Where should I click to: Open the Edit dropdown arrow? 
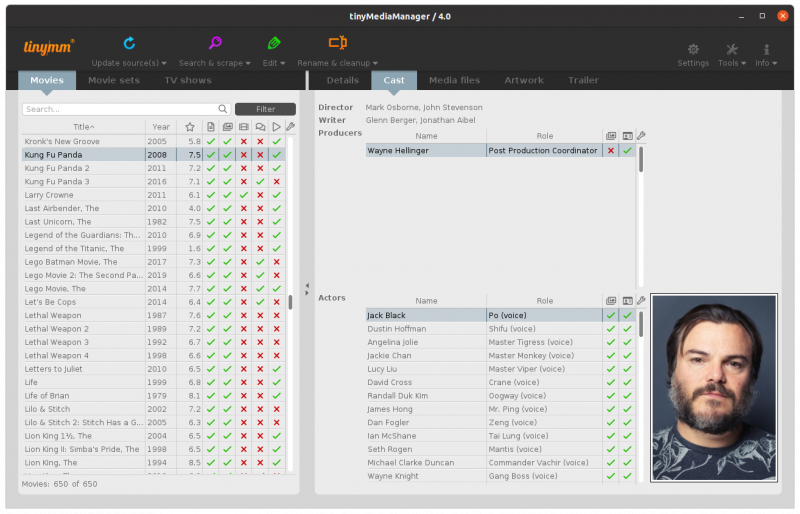click(283, 63)
